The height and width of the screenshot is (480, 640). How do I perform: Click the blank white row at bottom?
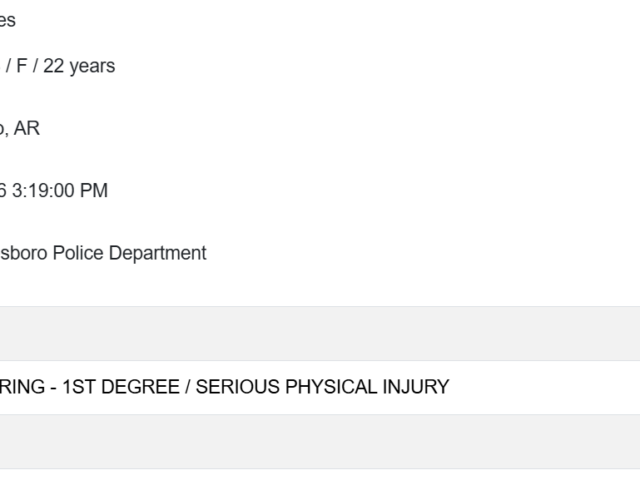[x=320, y=475]
